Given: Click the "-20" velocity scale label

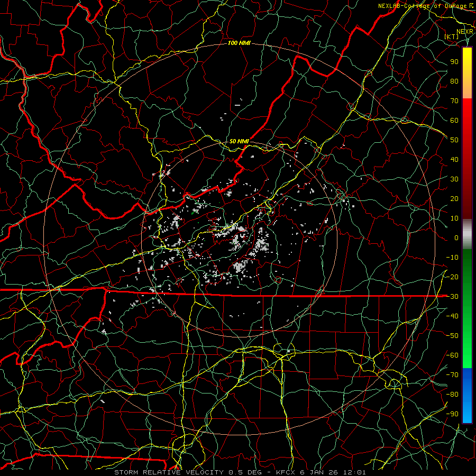Looking at the screenshot, I should coord(452,277).
